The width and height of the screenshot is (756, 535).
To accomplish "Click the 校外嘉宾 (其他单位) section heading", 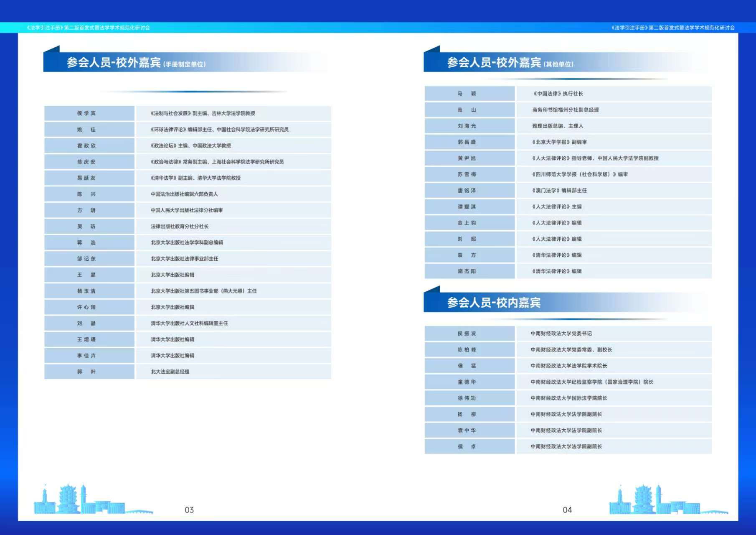I will 510,63.
